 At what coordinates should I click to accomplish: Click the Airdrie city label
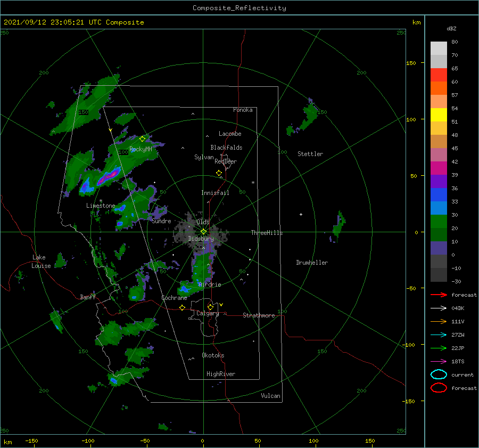210,284
